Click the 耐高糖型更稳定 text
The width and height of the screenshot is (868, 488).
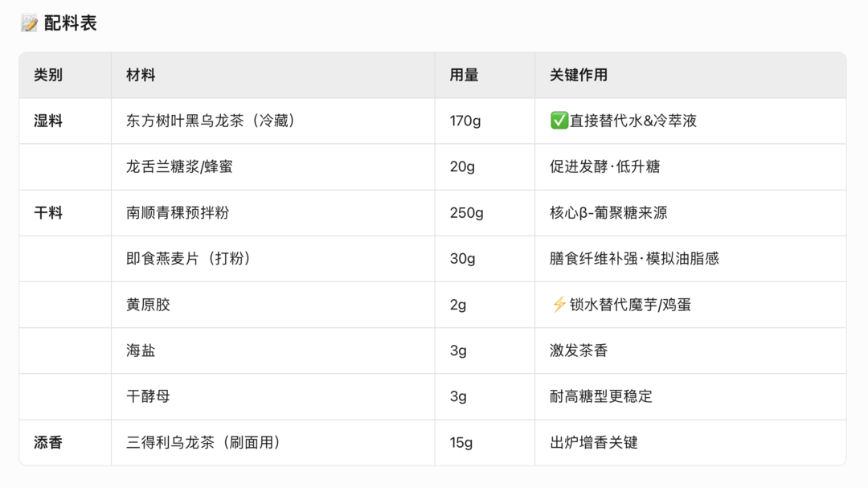600,396
